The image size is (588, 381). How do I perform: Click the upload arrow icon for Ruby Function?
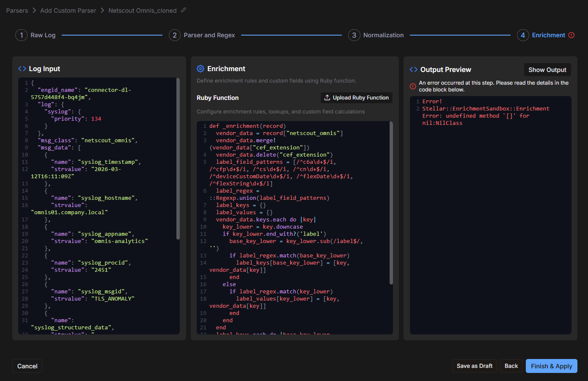[x=327, y=97]
